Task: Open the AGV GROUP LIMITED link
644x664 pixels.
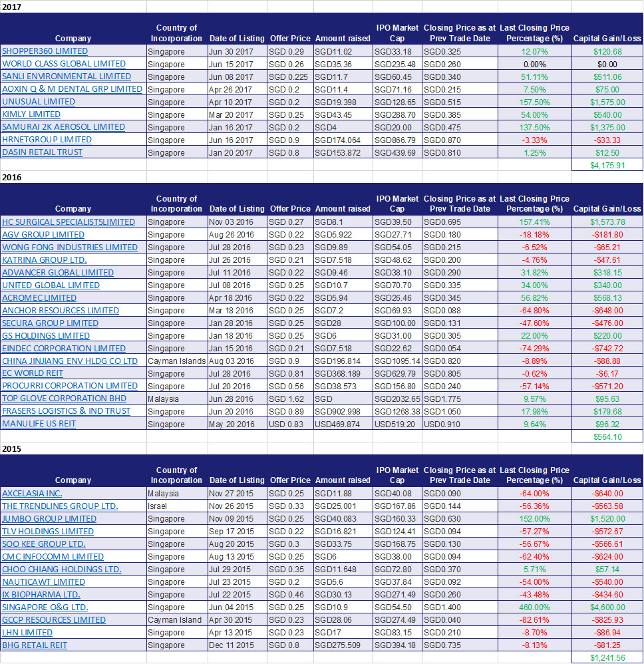Action: [43, 235]
